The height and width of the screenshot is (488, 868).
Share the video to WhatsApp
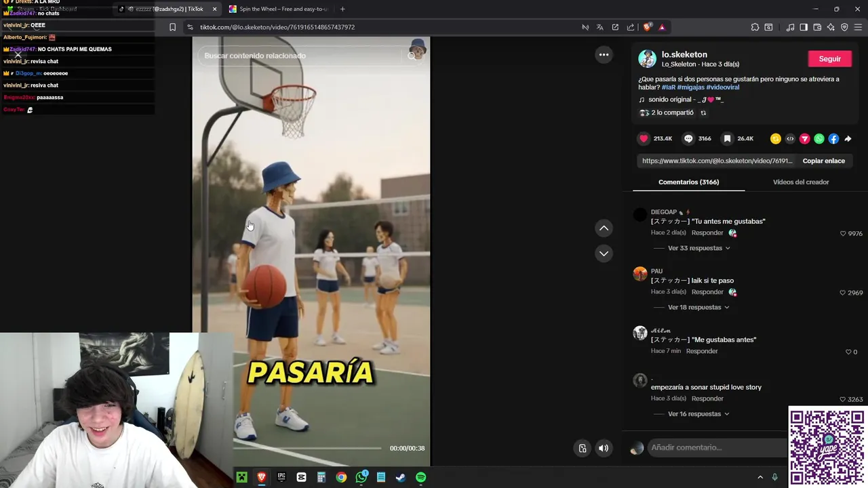point(819,138)
